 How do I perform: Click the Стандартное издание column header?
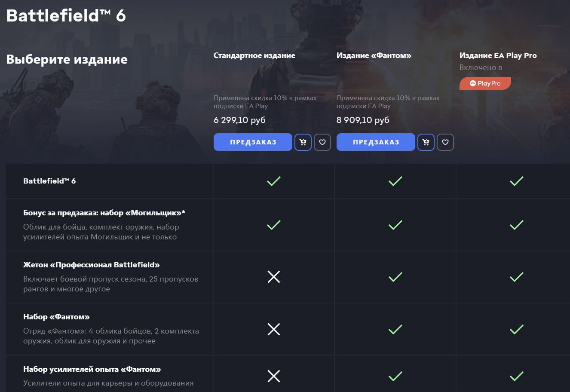(x=254, y=55)
